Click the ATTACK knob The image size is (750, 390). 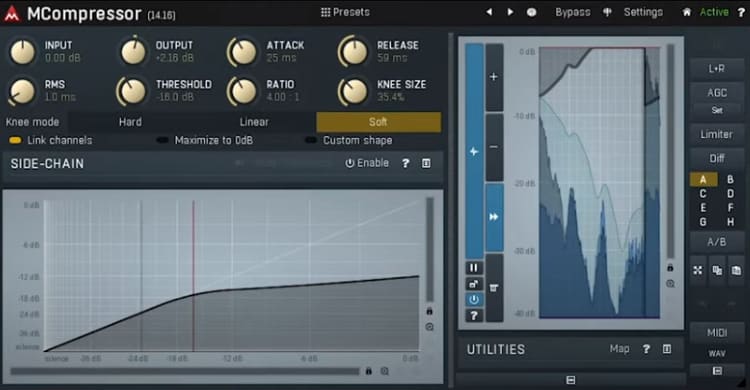(x=243, y=52)
